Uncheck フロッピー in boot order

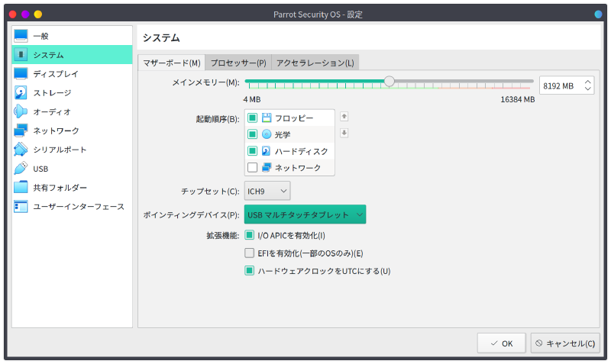point(253,118)
